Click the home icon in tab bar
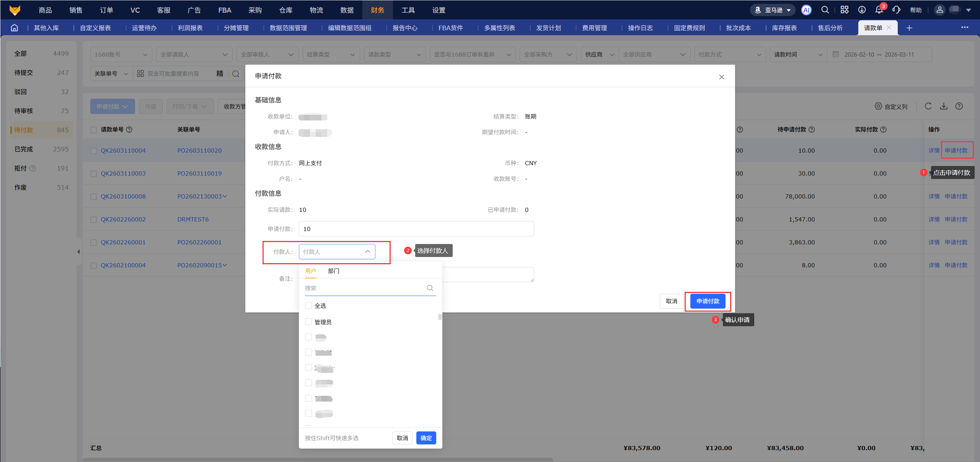This screenshot has width=980, height=462. 15,28
